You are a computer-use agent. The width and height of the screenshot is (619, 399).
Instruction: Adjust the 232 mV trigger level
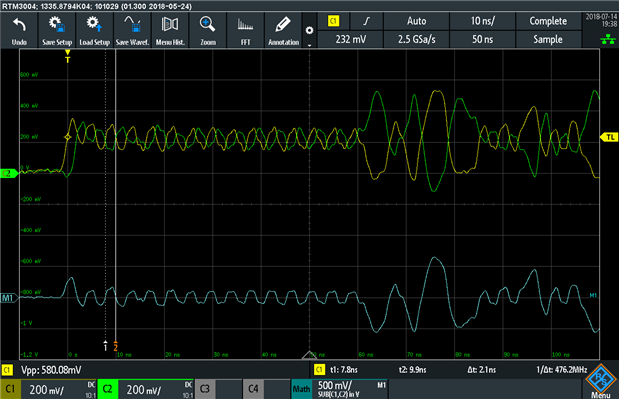tap(350, 39)
